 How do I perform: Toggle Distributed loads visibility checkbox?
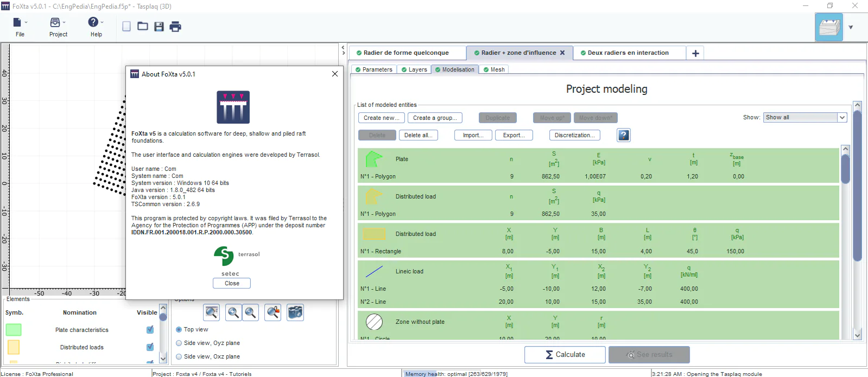pyautogui.click(x=150, y=347)
